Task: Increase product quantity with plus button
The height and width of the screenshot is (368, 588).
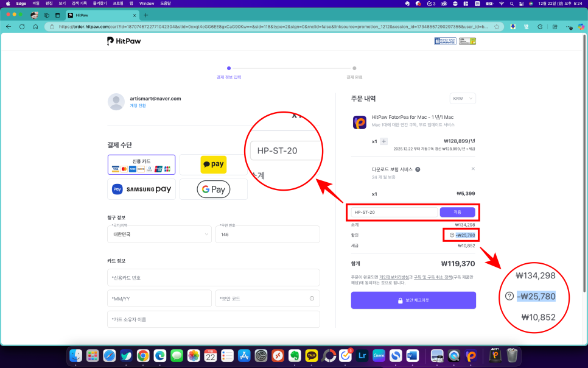Action: pyautogui.click(x=383, y=141)
